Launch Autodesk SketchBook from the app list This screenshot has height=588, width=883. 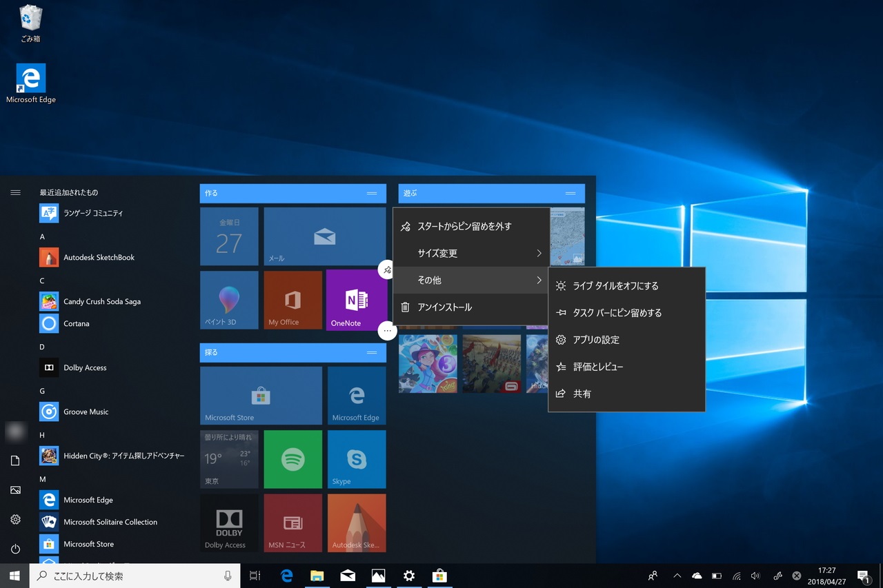[x=110, y=257]
